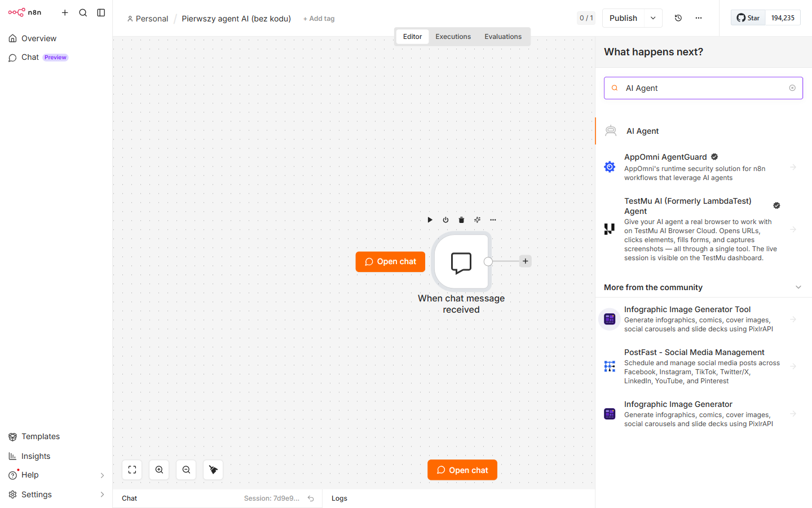Select Infographic Image Generator node
Screen dimensions: 812x508
[x=704, y=414]
